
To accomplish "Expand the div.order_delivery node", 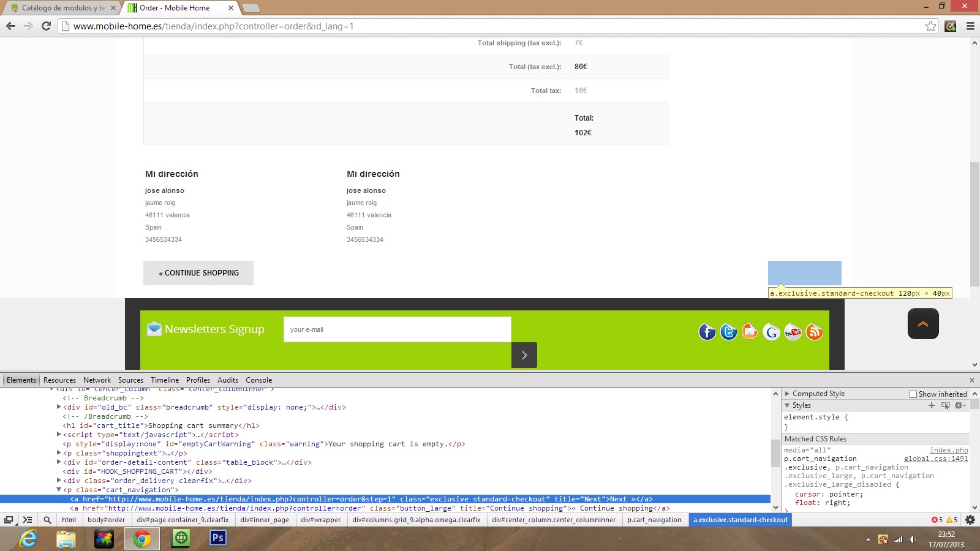I will 59,481.
